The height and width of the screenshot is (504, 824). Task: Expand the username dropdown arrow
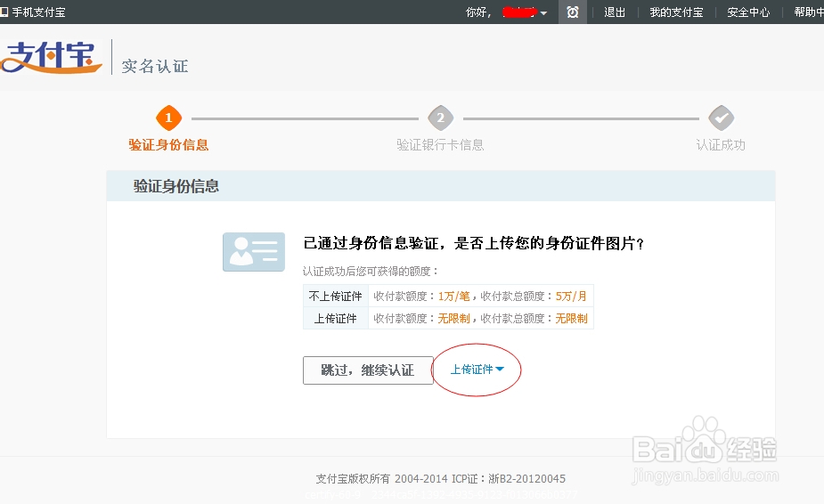543,13
